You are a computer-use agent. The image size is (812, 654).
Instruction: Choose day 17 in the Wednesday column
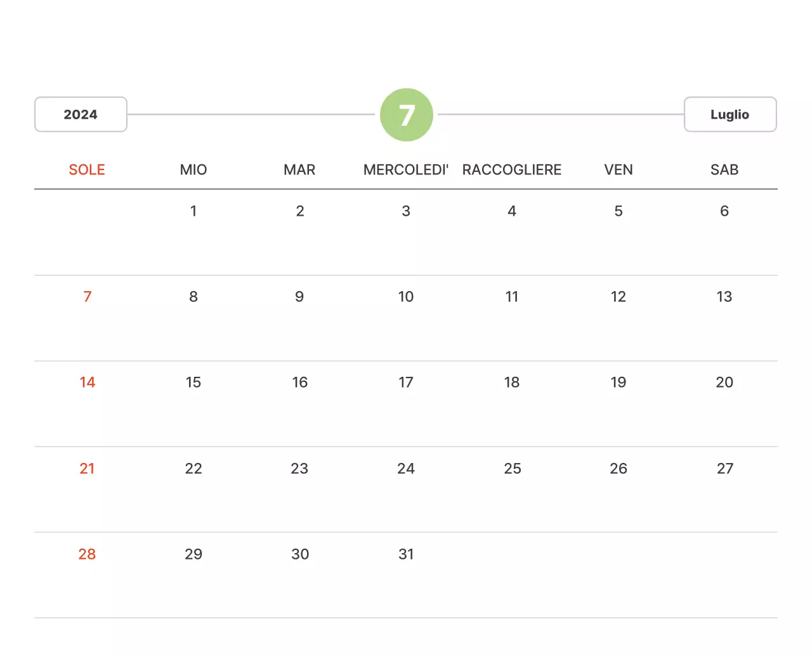click(405, 383)
